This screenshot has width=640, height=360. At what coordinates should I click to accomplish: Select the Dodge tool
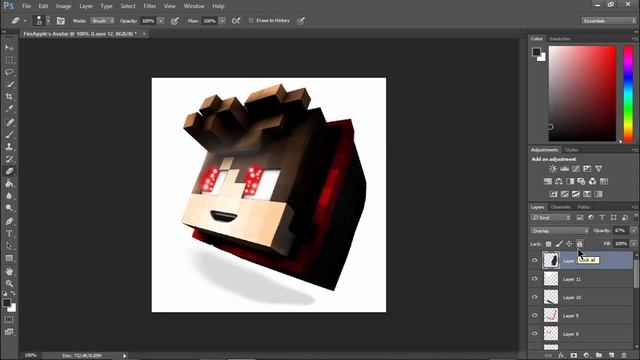coord(9,208)
